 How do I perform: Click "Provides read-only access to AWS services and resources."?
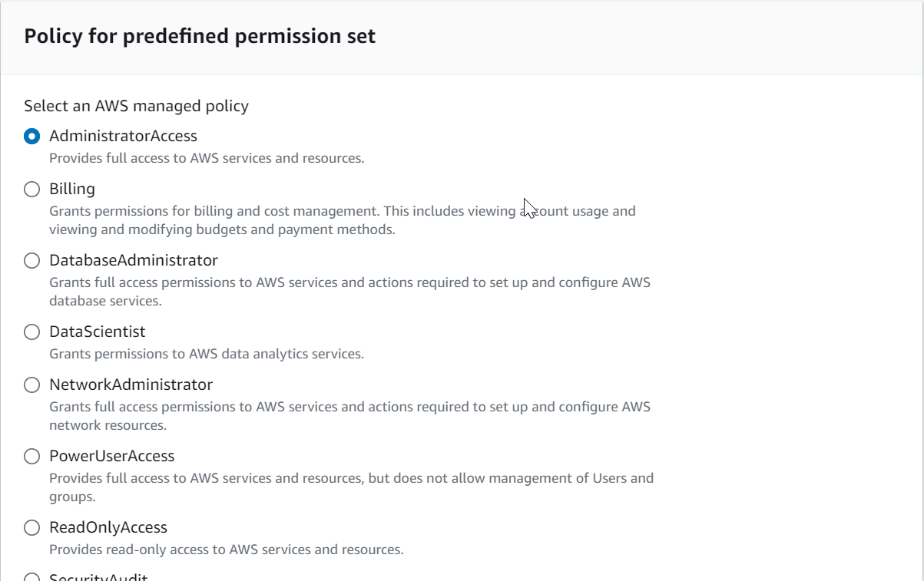227,550
